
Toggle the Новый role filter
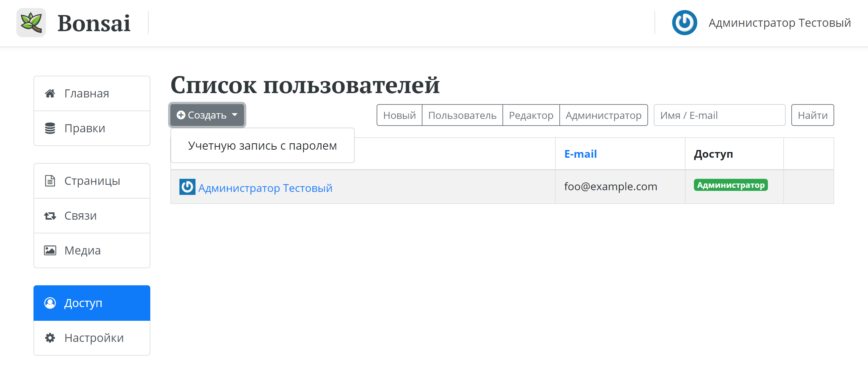click(x=399, y=115)
